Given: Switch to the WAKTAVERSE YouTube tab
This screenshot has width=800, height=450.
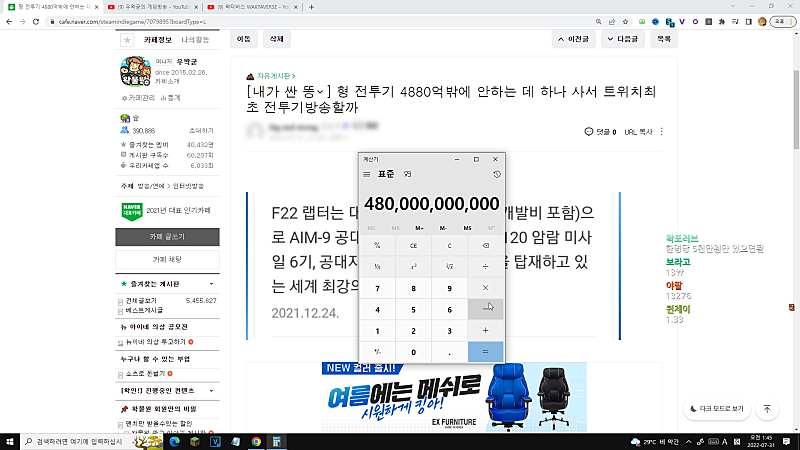Looking at the screenshot, I should pyautogui.click(x=253, y=7).
